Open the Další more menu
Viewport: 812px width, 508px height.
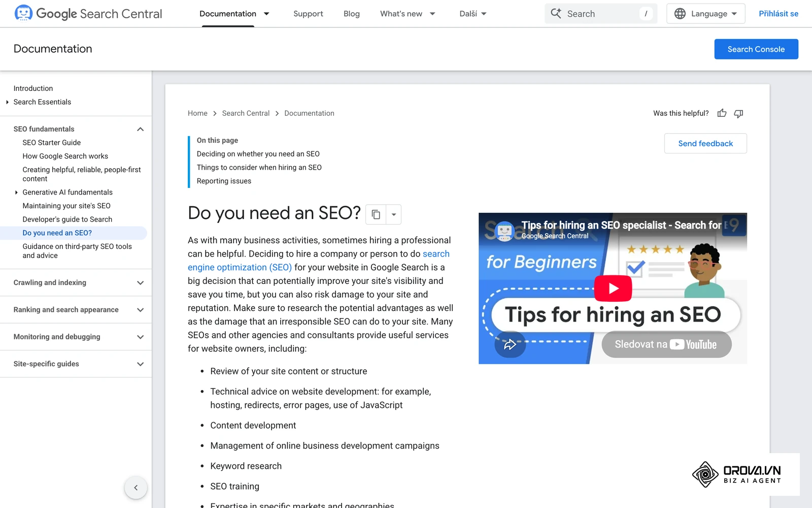[473, 14]
